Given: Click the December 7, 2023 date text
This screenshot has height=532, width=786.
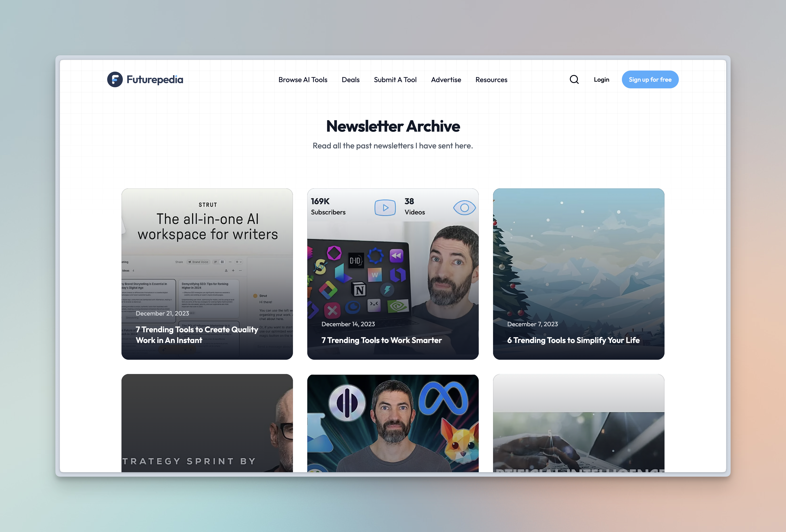Looking at the screenshot, I should click(x=532, y=324).
